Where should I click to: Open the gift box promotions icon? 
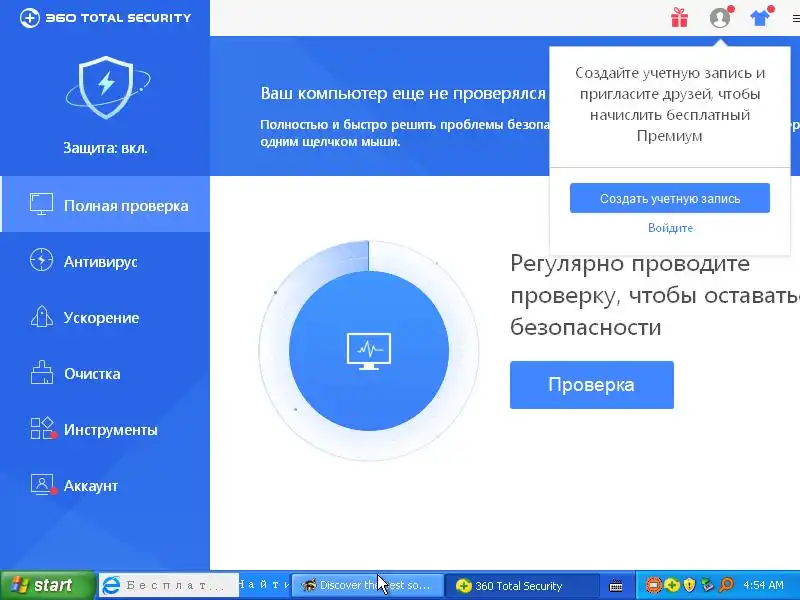point(679,18)
